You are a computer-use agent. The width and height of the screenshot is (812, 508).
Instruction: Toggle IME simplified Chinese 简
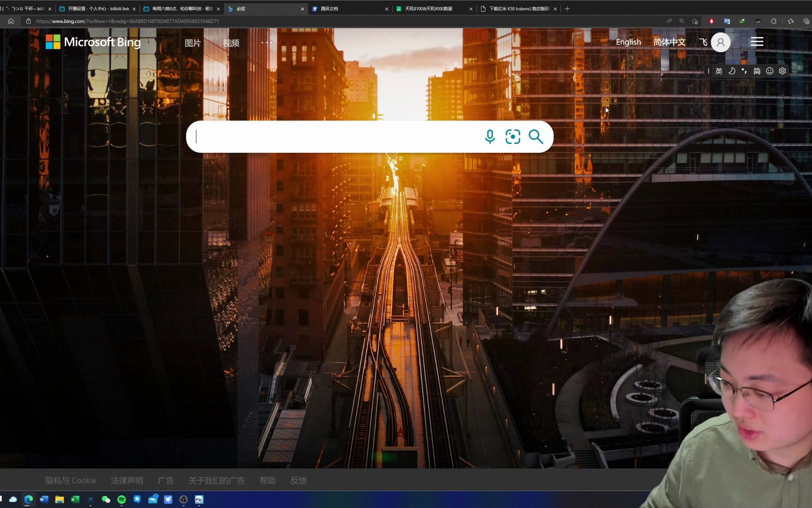coord(757,71)
